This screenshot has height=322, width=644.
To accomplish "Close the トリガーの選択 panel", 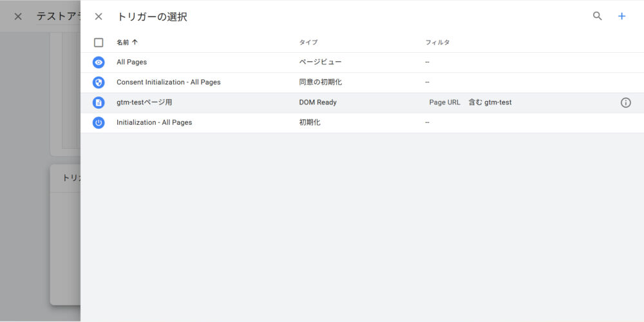I will pos(99,17).
